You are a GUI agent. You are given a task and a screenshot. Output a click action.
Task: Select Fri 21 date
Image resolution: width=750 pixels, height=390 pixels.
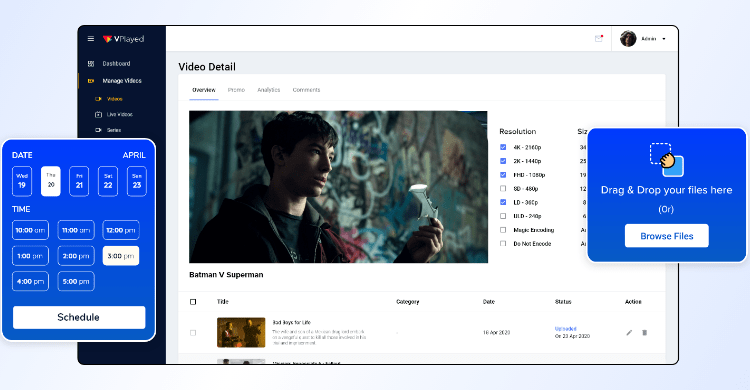pos(79,181)
